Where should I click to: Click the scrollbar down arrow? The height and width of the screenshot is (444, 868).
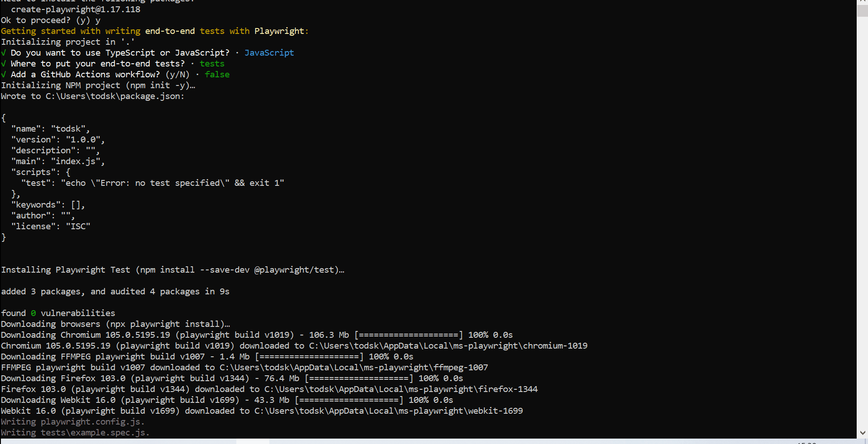coord(862,433)
